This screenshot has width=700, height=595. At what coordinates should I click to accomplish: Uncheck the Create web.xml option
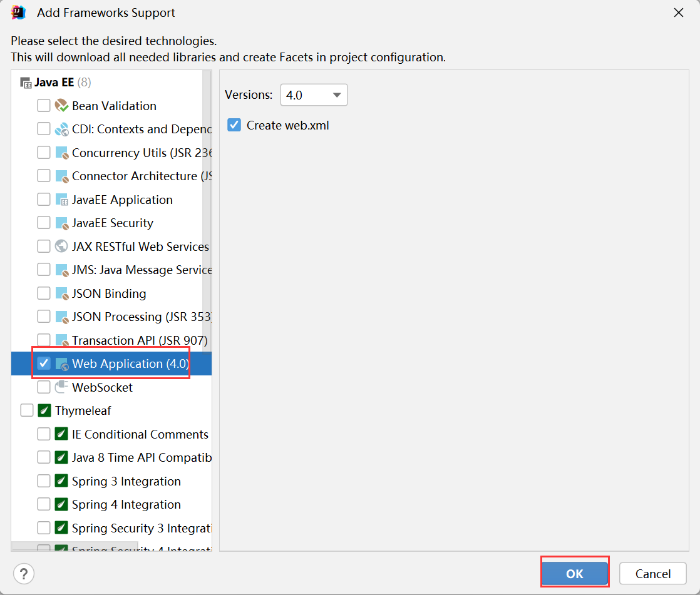[234, 125]
